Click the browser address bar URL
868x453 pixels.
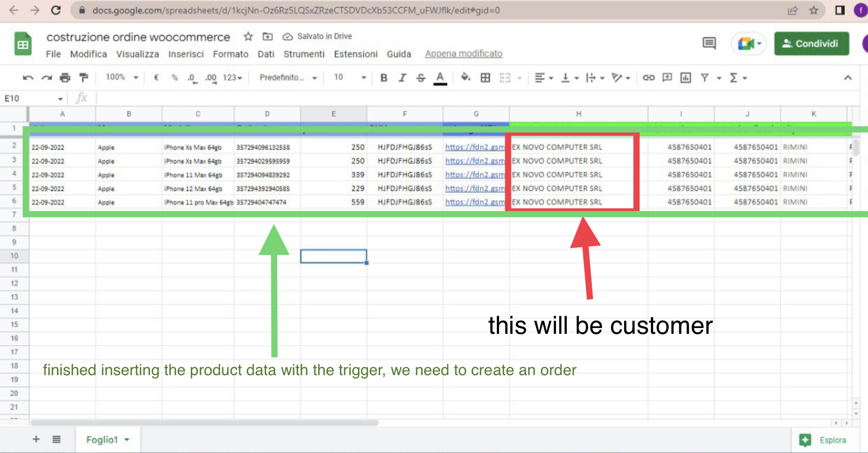coord(296,10)
